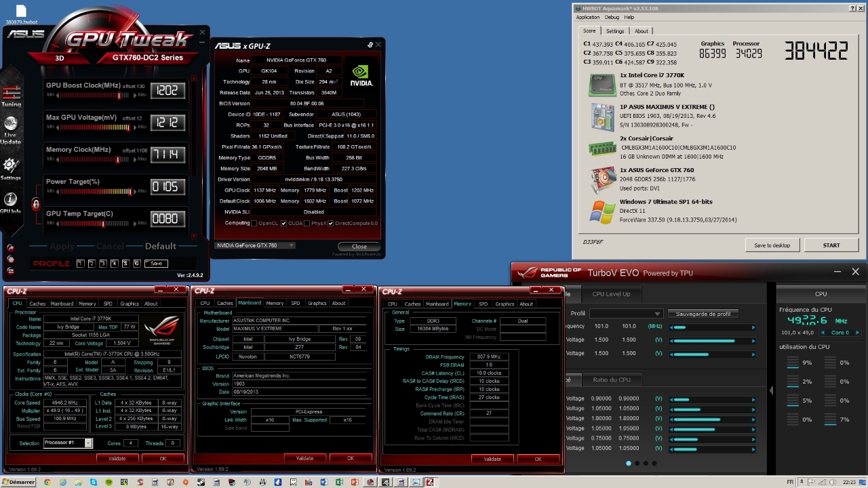Click the Close button in GPU-Z
This screenshot has height=488, width=868.
(359, 246)
